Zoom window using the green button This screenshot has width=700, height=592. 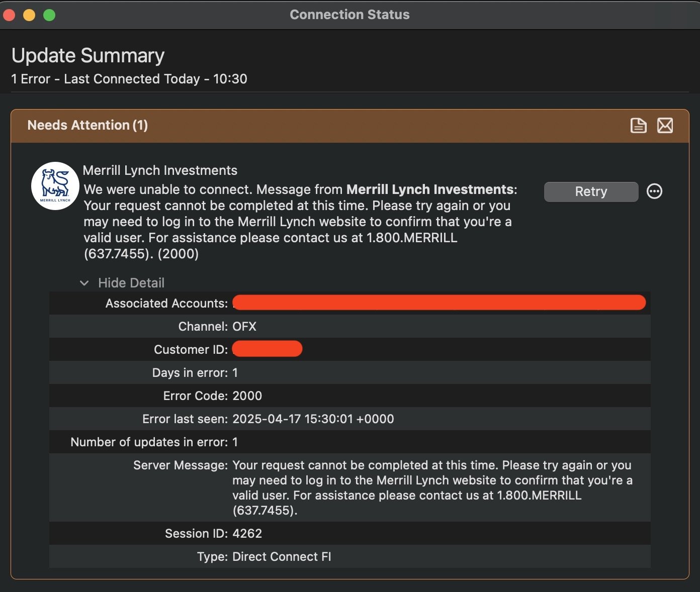[49, 15]
